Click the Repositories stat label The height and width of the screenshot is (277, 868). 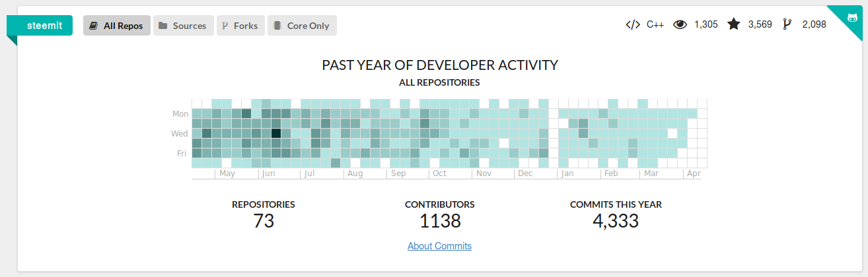point(264,204)
